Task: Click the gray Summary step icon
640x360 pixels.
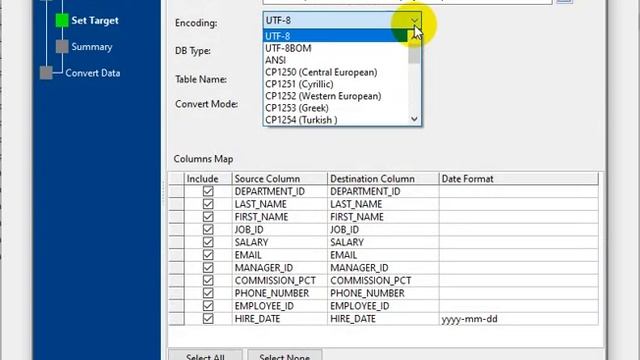Action: [62, 47]
